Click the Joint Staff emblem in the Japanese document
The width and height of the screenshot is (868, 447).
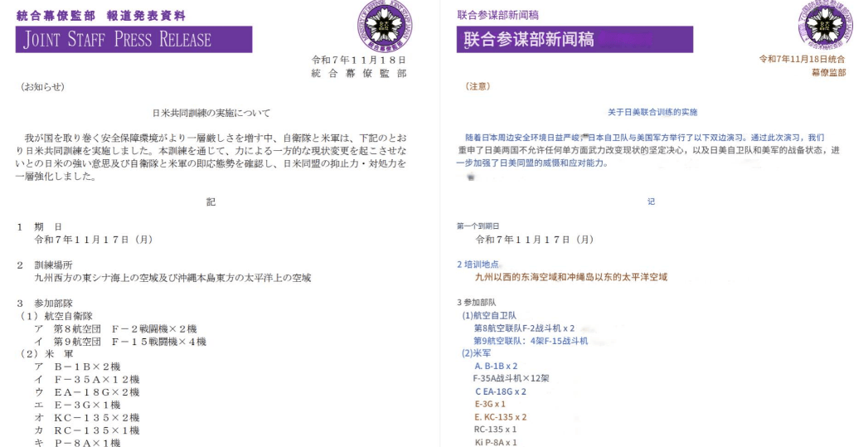382,25
